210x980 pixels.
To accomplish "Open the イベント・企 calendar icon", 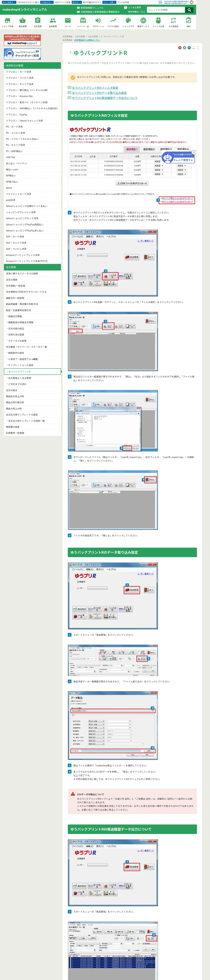I will (x=83, y=22).
